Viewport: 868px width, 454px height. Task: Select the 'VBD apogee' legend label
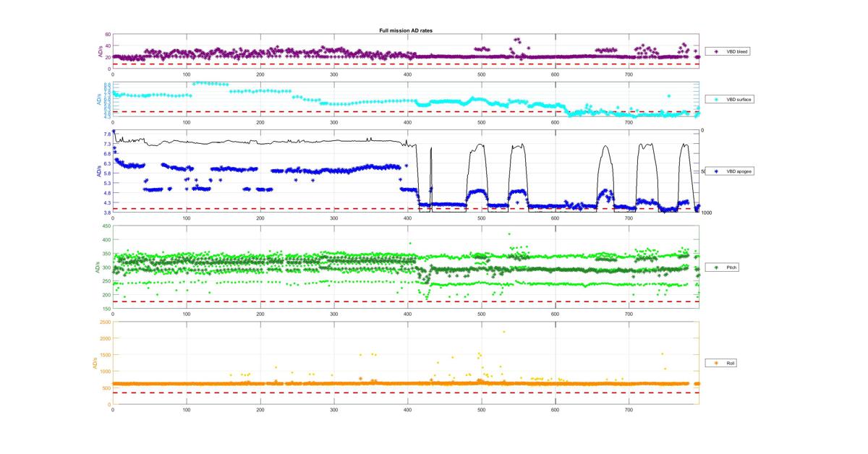[x=740, y=173]
